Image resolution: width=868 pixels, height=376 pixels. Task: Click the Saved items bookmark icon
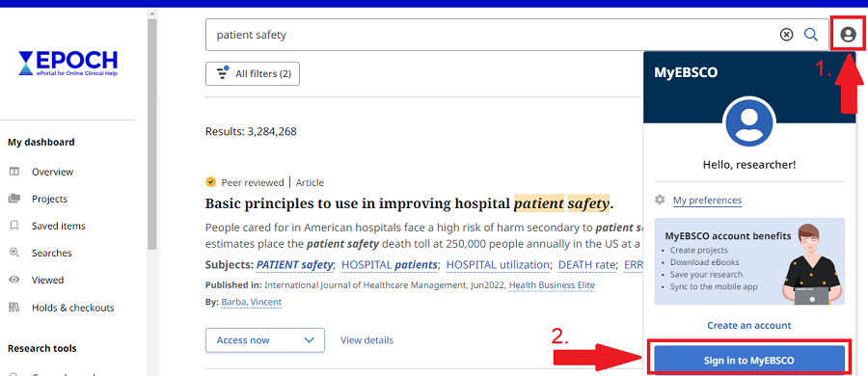14,226
